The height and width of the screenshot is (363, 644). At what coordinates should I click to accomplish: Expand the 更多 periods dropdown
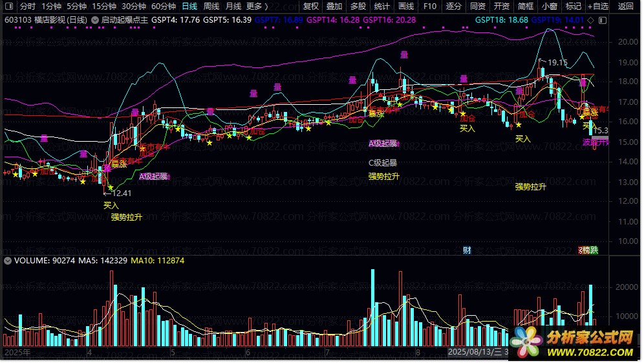tap(257, 6)
